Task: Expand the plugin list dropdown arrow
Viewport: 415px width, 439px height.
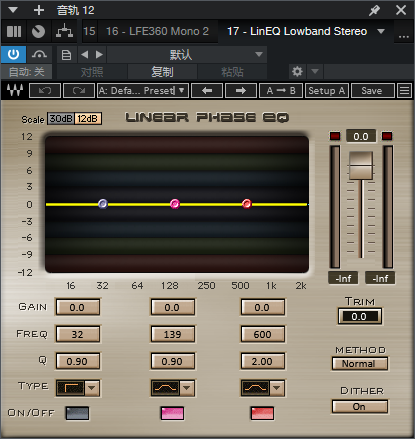Action: click(x=381, y=31)
